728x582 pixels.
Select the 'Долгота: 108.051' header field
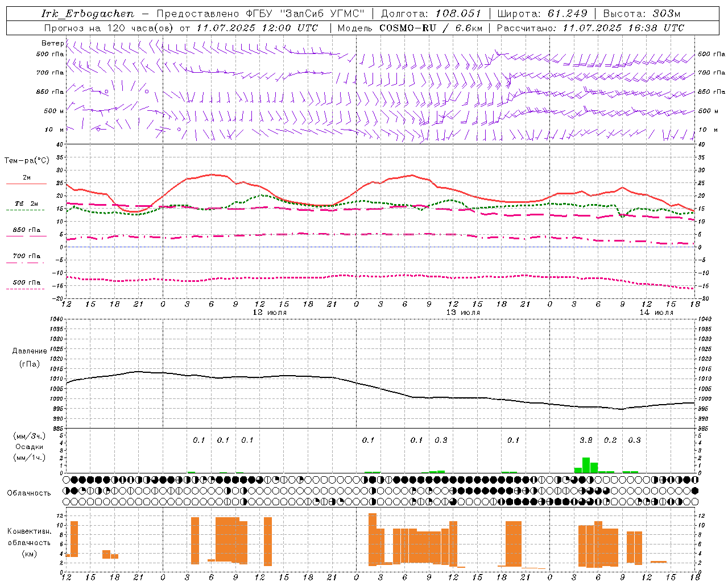(431, 14)
